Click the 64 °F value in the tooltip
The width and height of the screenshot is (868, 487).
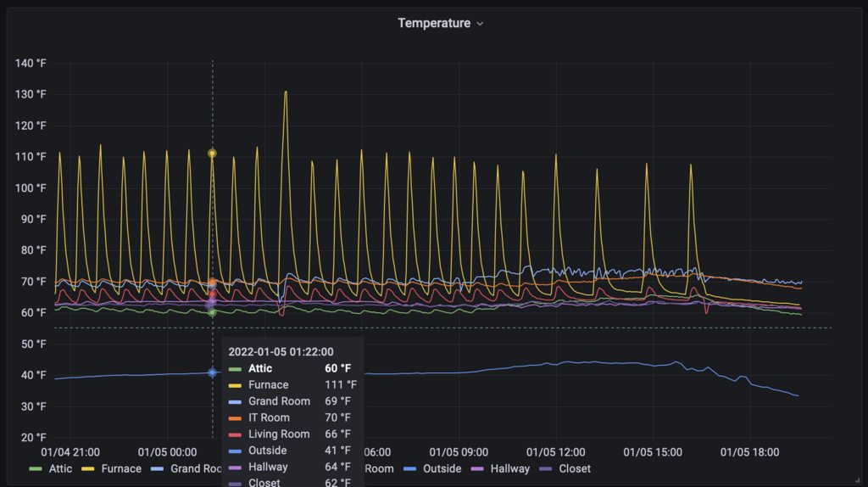coord(337,467)
